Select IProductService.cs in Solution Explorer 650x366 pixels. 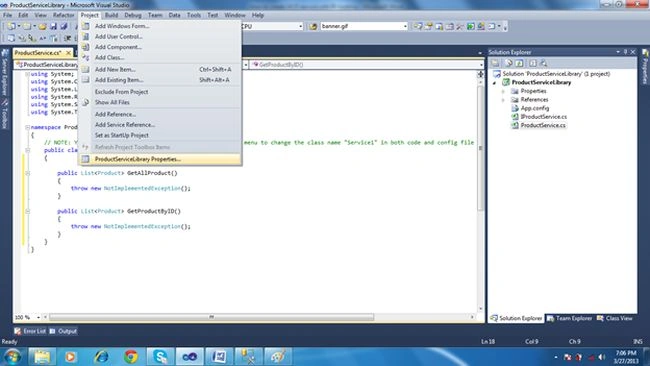point(543,116)
